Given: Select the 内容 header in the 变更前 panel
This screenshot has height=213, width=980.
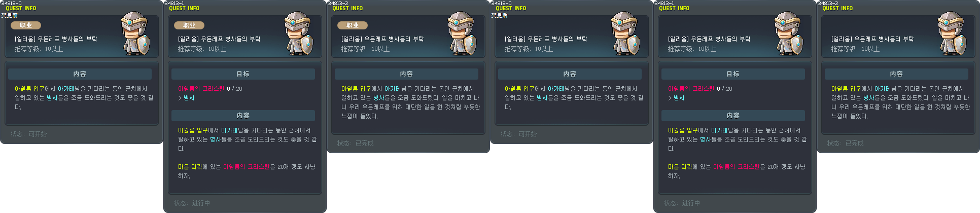Looking at the screenshot, I should click(x=80, y=74).
